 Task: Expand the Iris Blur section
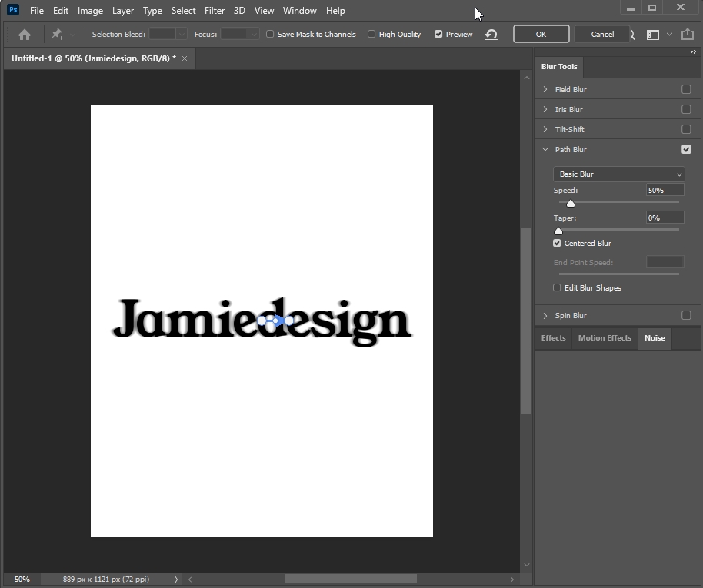tap(545, 109)
